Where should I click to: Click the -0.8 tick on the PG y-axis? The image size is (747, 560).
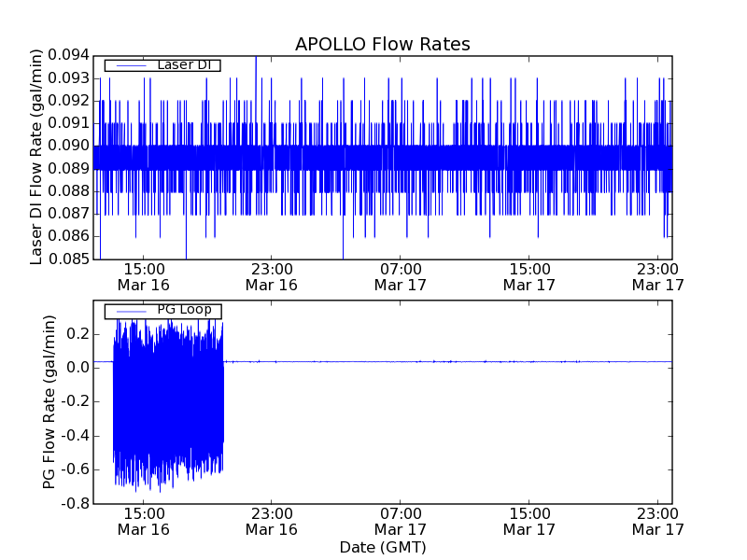tap(77, 503)
